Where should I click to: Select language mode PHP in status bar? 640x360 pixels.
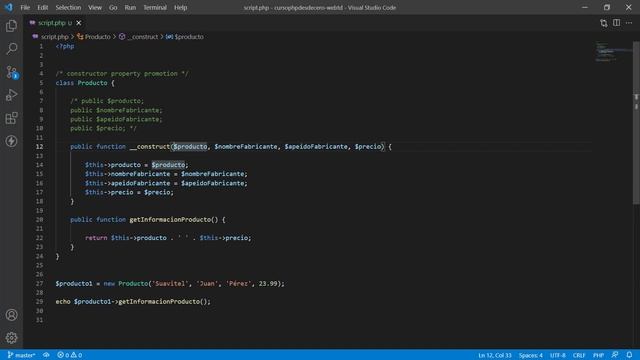pyautogui.click(x=598, y=355)
